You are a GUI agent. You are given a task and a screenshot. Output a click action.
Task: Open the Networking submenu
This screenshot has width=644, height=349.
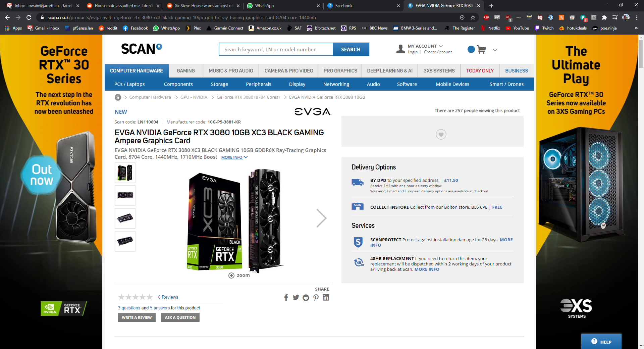[336, 84]
